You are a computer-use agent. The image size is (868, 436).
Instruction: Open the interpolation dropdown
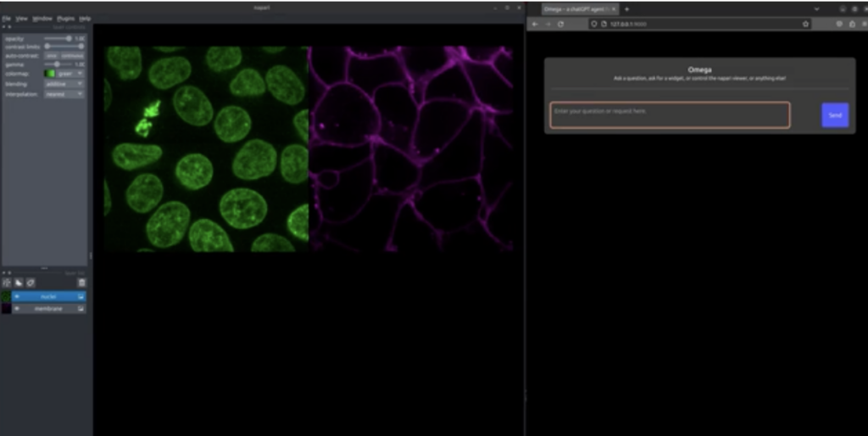(x=64, y=94)
